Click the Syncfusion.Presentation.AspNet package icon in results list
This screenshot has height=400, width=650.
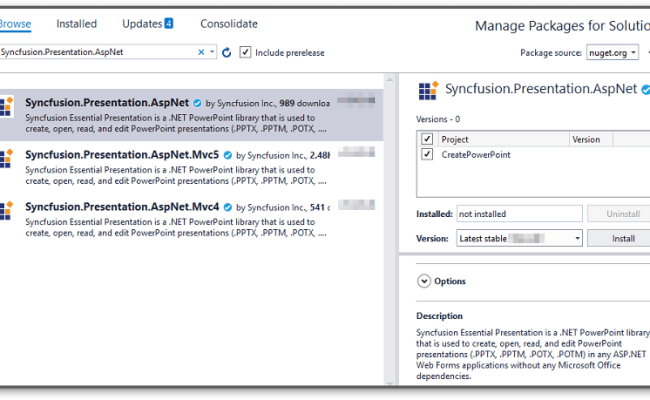click(x=7, y=107)
